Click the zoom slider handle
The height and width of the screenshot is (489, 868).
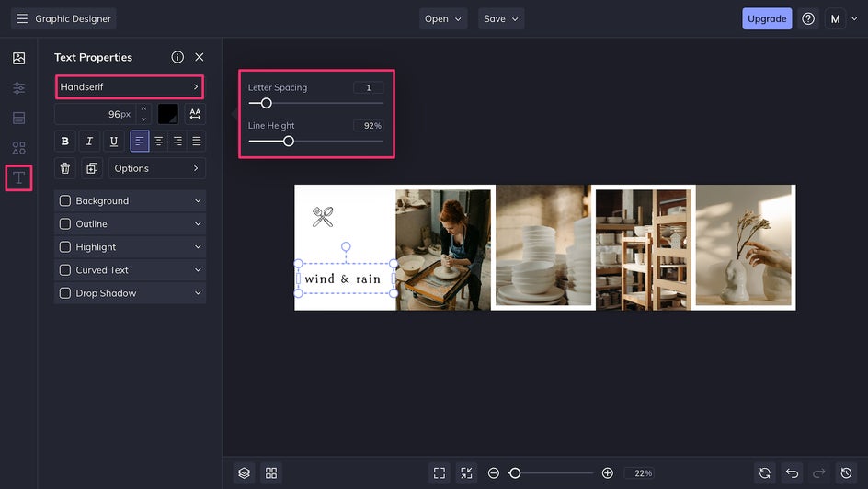coord(515,473)
